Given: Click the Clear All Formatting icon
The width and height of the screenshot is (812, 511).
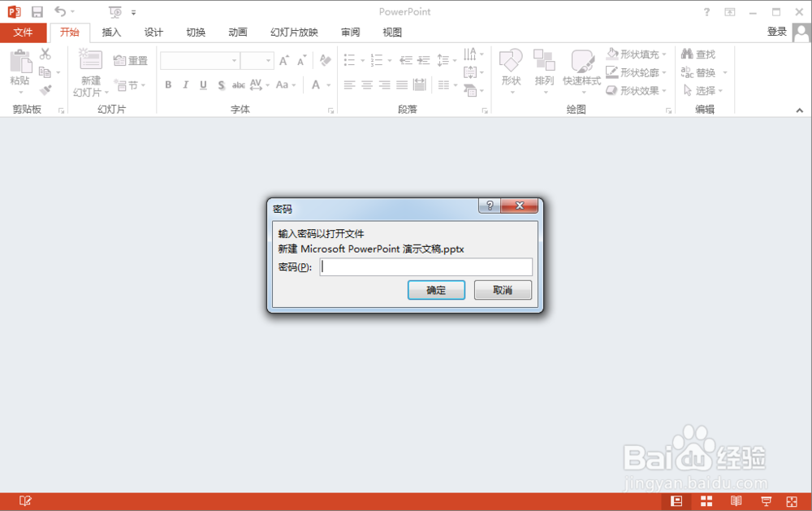Looking at the screenshot, I should pyautogui.click(x=326, y=60).
